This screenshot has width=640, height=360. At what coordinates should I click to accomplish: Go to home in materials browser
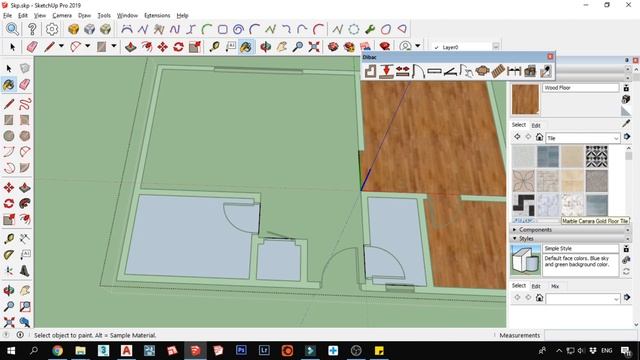539,137
